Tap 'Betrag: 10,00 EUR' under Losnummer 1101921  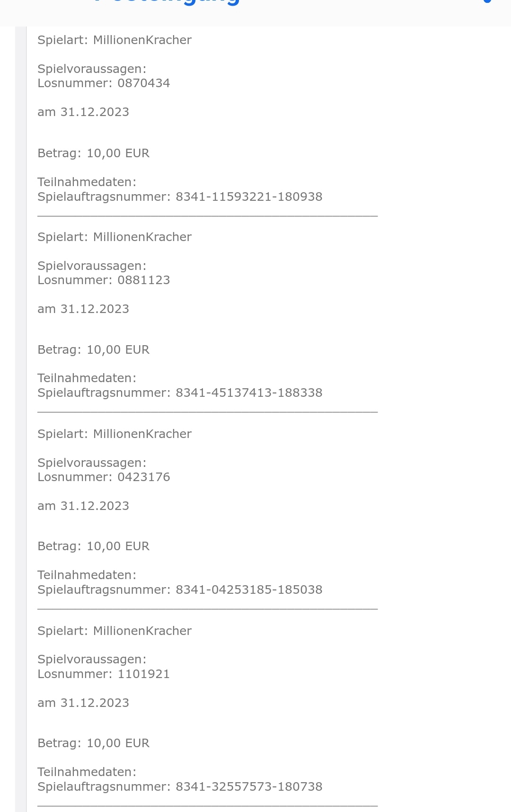(93, 743)
